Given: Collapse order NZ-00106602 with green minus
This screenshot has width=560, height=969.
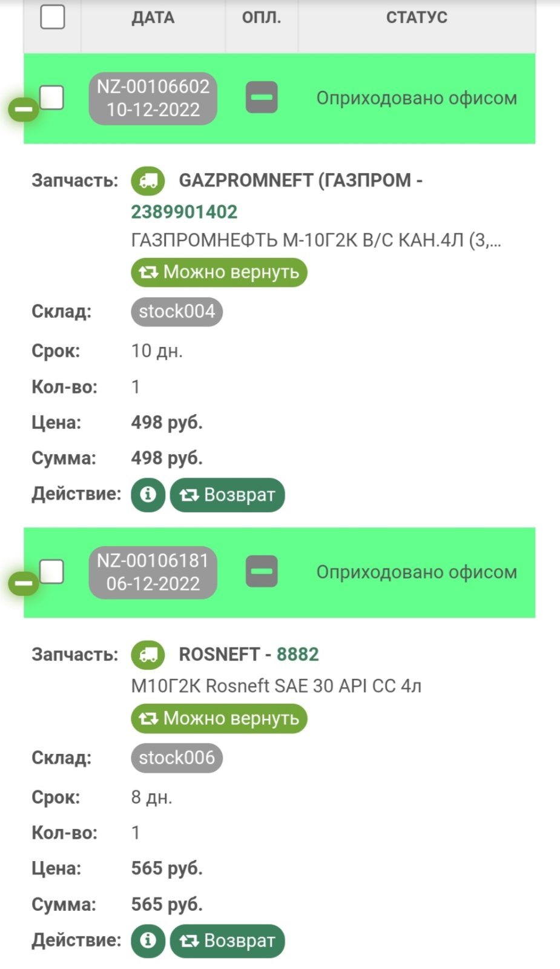Looking at the screenshot, I should (x=24, y=110).
